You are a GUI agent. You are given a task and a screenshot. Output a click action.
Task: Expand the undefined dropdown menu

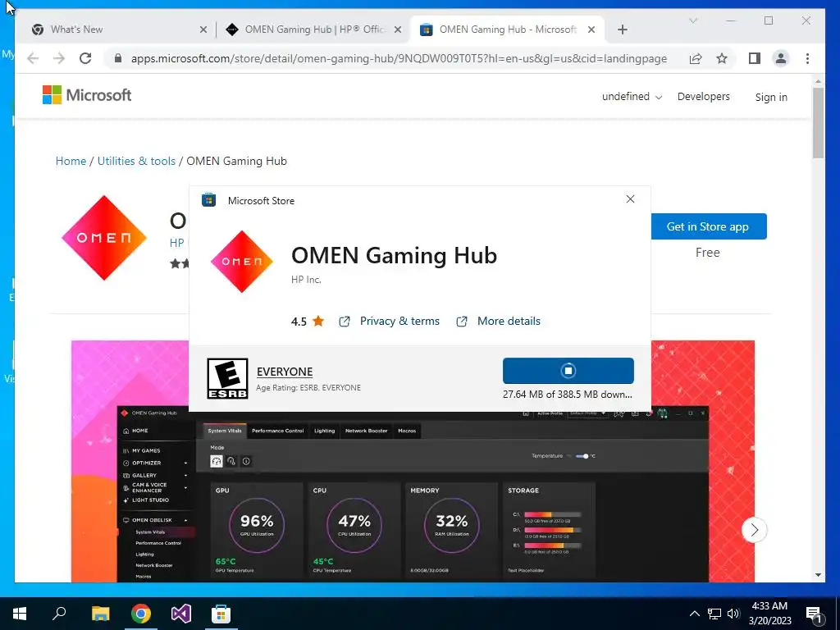coord(632,97)
